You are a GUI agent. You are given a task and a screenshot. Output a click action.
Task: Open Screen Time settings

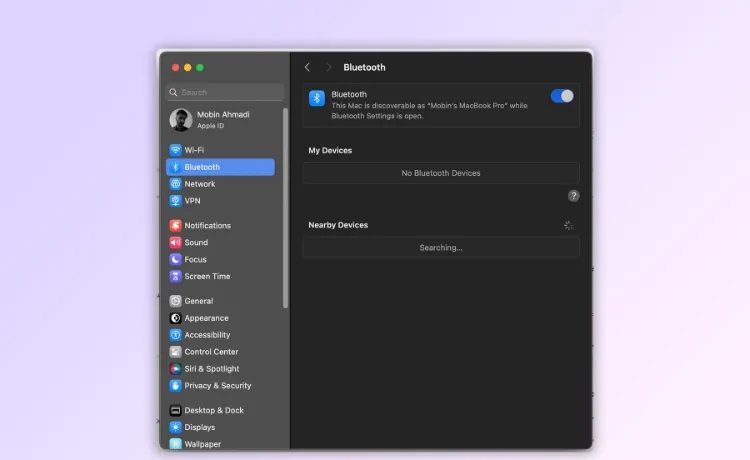[x=221, y=276]
